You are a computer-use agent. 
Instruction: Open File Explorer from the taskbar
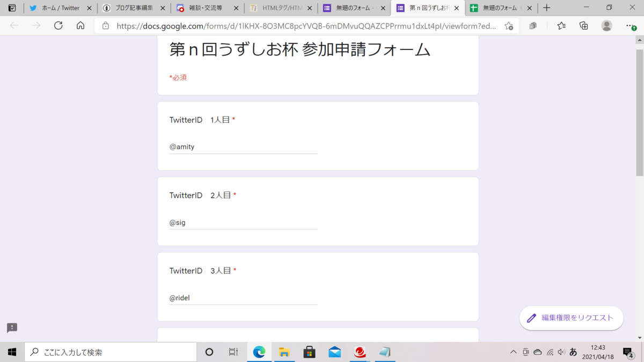tap(284, 352)
